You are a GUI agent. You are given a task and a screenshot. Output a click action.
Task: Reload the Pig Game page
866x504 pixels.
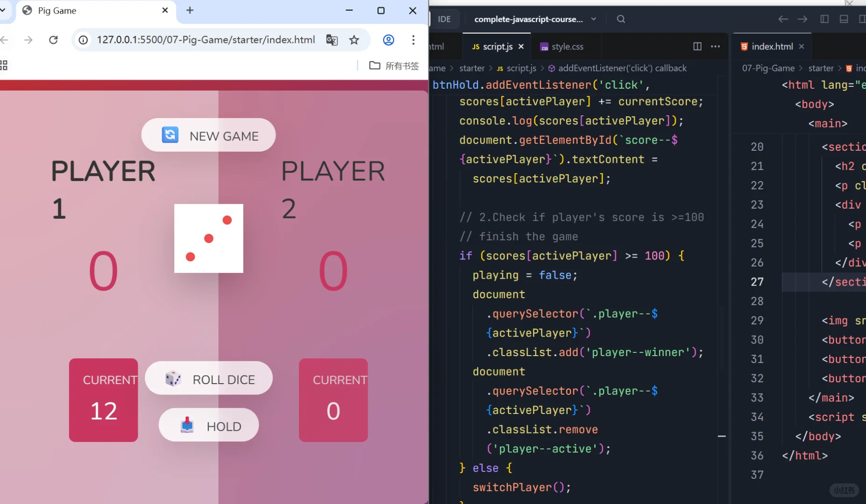click(53, 40)
